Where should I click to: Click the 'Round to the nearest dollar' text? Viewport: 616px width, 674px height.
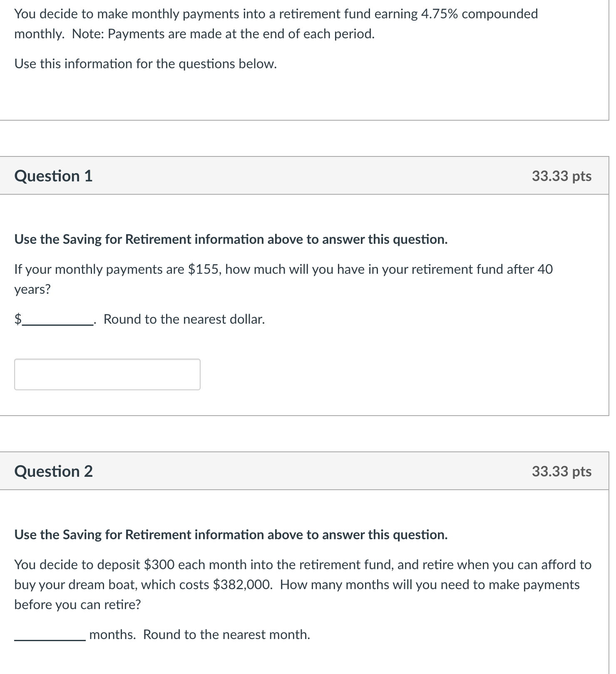(x=184, y=319)
